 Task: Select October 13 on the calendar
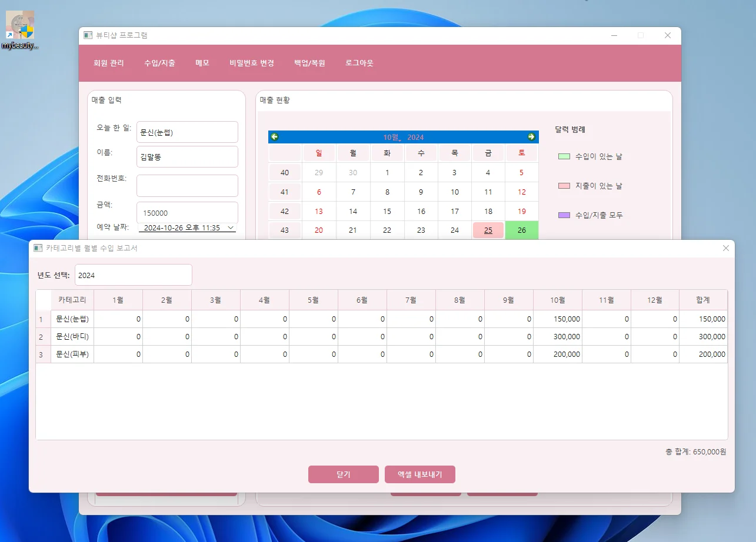319,211
